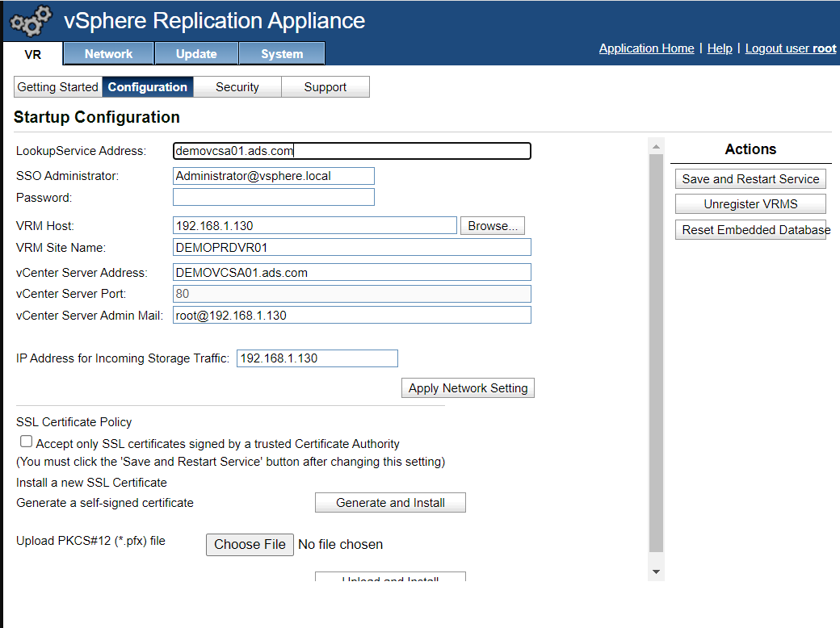840x628 pixels.
Task: Focus the LookupService Address field
Action: click(x=352, y=151)
